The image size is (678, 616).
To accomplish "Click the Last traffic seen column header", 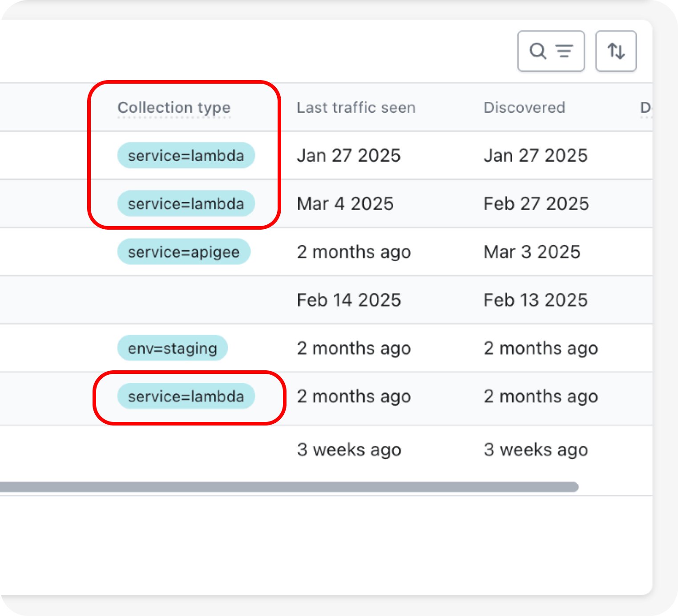I will tap(356, 108).
